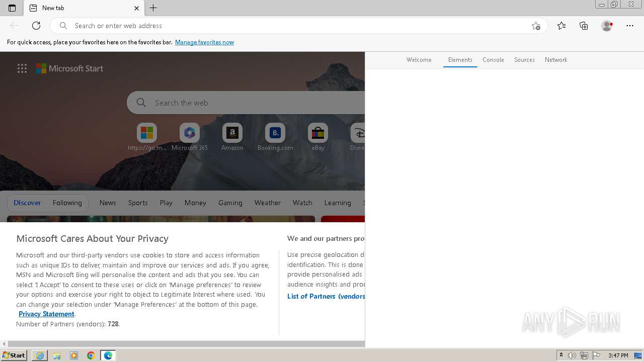Open the Amazon quick link
This screenshot has width=644, height=362.
[232, 137]
